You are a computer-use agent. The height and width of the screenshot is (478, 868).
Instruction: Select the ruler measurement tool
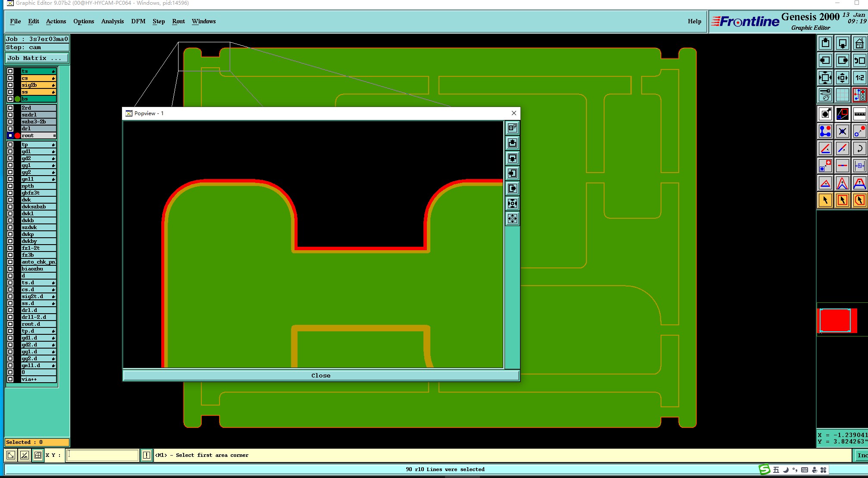coord(859,114)
